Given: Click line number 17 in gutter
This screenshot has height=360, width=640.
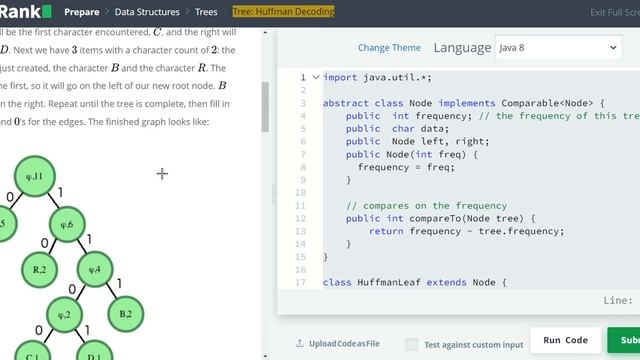Looking at the screenshot, I should point(300,282).
